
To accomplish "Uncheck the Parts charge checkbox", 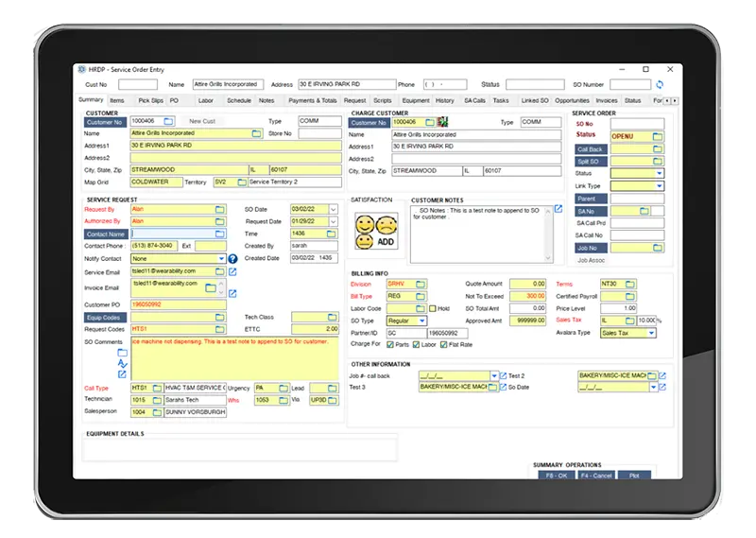I will click(x=390, y=344).
